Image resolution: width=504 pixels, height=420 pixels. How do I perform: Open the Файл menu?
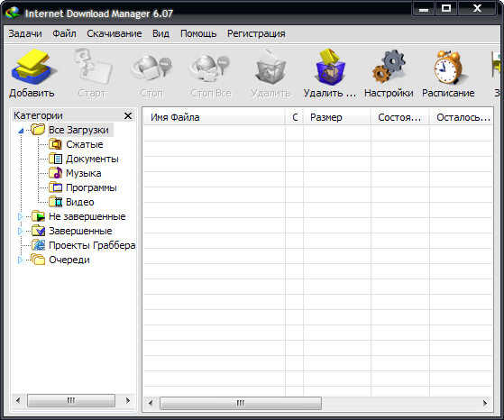click(64, 33)
